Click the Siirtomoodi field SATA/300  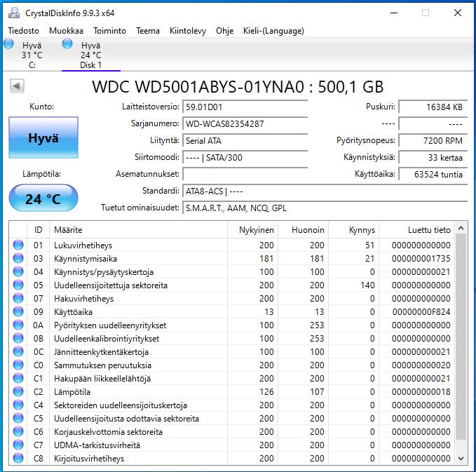(245, 157)
